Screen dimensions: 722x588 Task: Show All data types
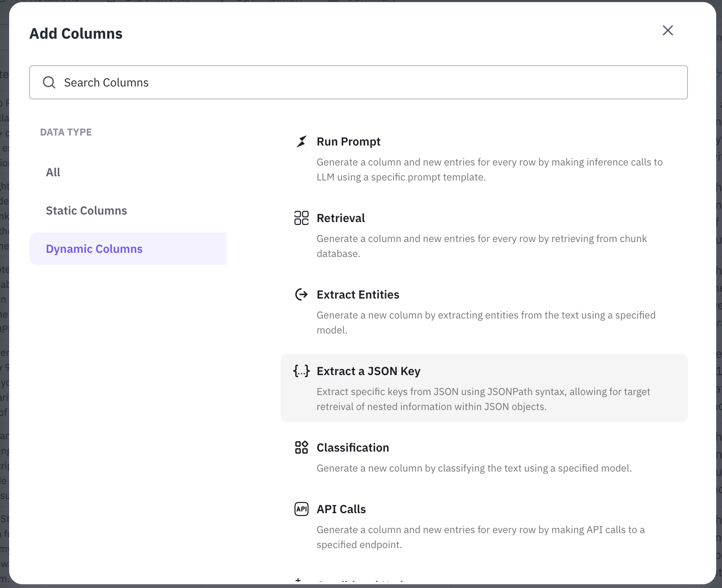point(53,172)
